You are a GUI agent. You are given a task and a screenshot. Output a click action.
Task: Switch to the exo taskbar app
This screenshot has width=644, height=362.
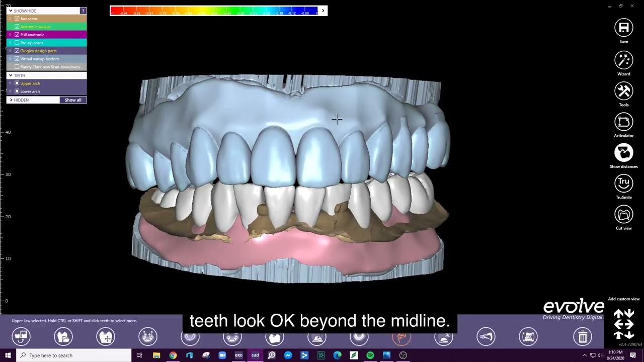[x=238, y=355]
